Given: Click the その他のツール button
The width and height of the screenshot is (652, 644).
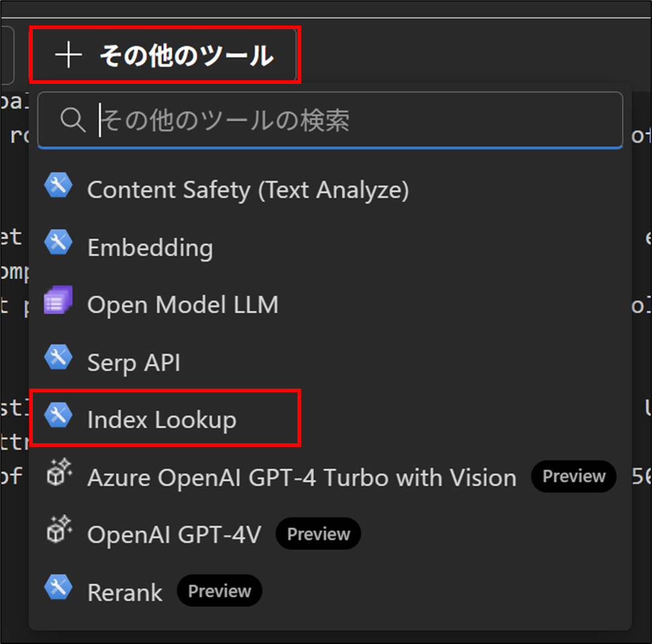Looking at the screenshot, I should [x=165, y=55].
